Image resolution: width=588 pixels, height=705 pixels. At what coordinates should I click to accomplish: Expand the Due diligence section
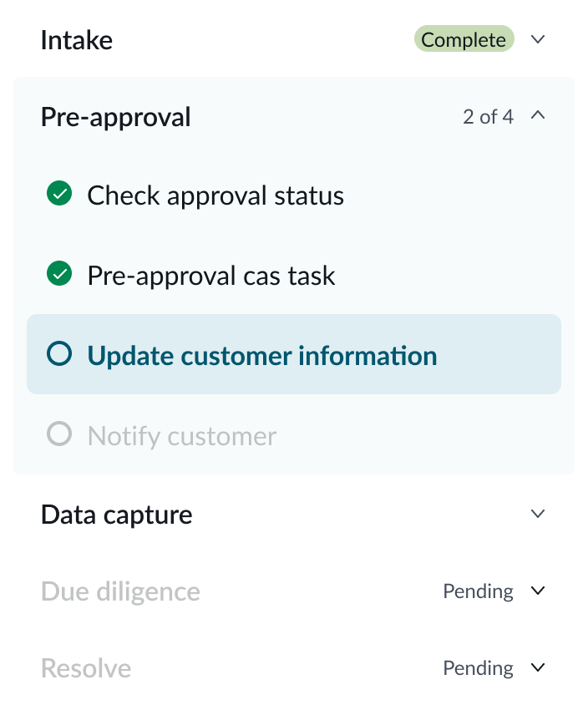pos(539,591)
